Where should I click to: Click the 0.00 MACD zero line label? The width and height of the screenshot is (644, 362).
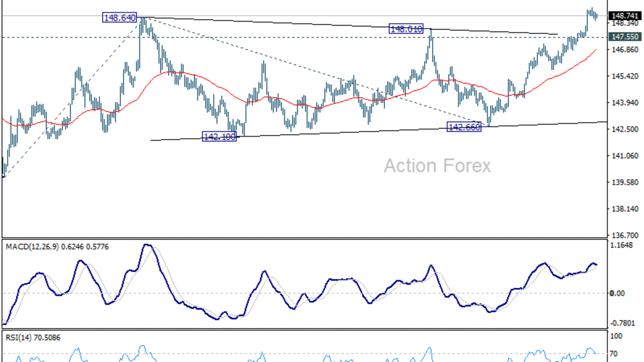click(618, 294)
